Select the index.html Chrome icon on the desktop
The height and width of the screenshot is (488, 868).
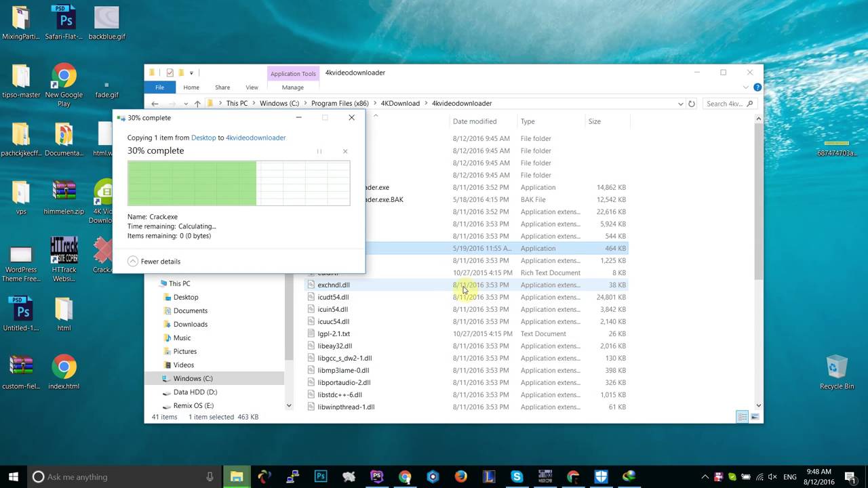pyautogui.click(x=64, y=372)
